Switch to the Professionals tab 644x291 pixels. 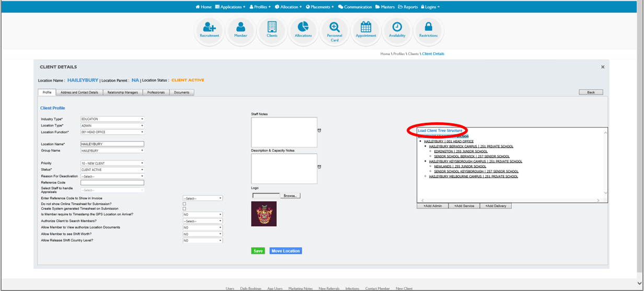point(156,92)
